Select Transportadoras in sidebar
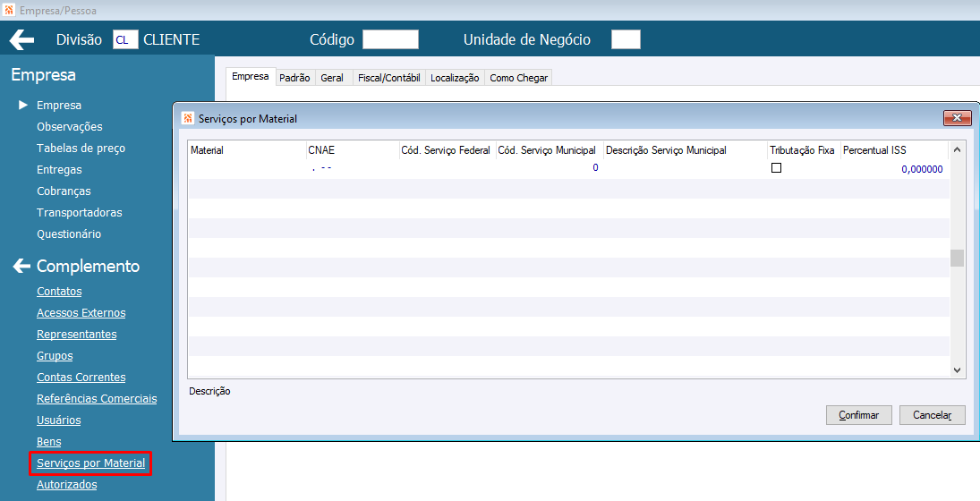 coord(80,212)
